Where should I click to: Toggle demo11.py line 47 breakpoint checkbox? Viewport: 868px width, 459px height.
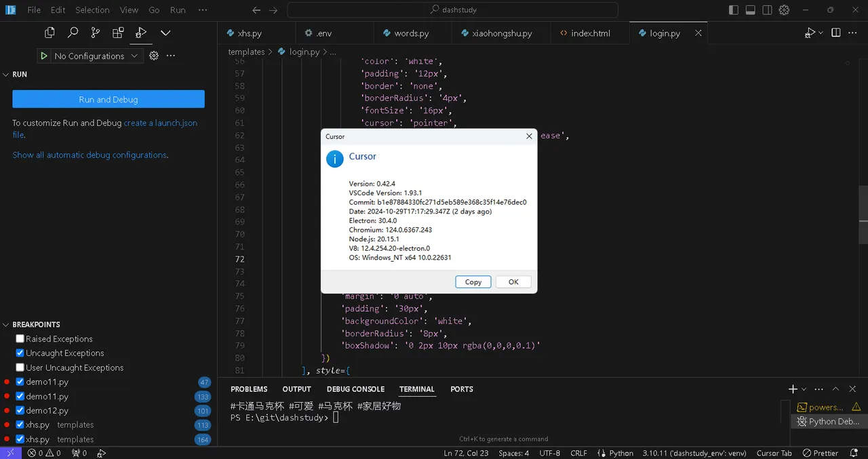coord(20,382)
